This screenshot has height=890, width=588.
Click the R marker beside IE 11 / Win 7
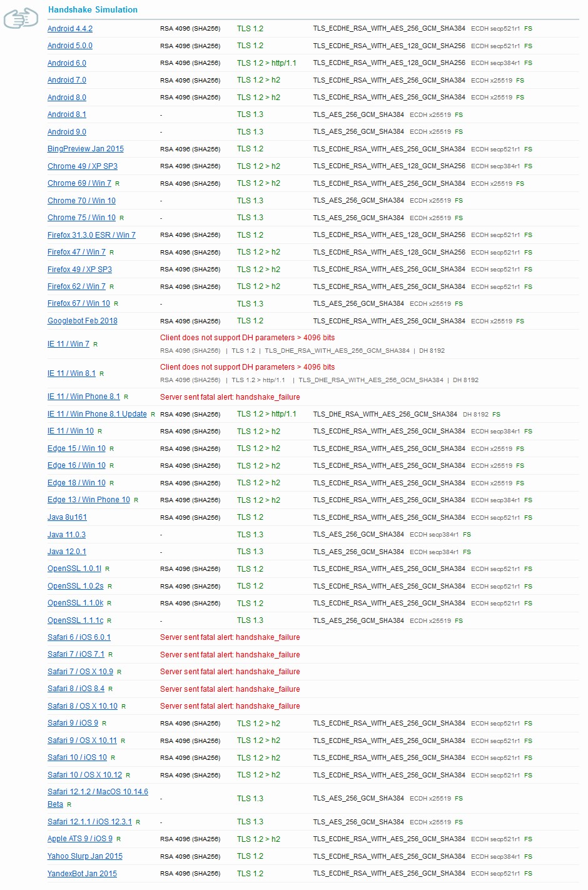coord(95,345)
